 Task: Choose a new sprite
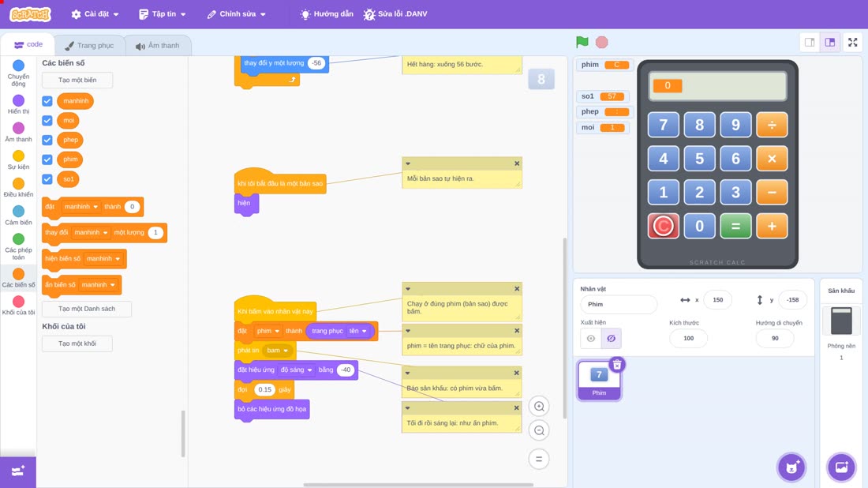coord(791,467)
